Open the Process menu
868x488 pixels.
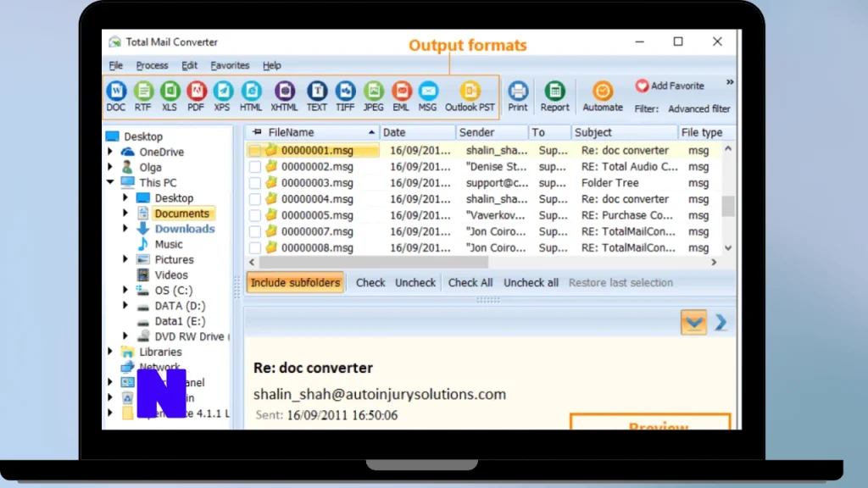click(153, 65)
